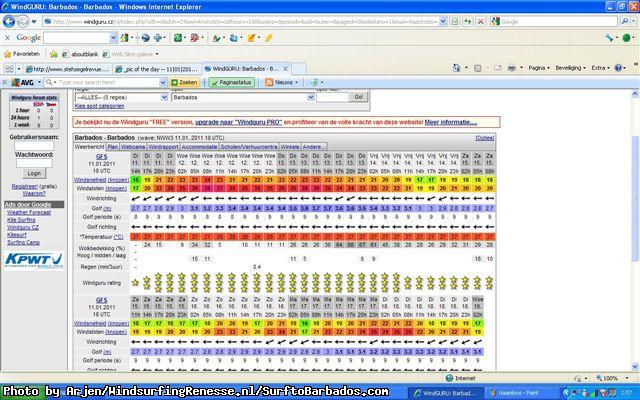Click the RSS Nieuws feed icon

(x=269, y=82)
